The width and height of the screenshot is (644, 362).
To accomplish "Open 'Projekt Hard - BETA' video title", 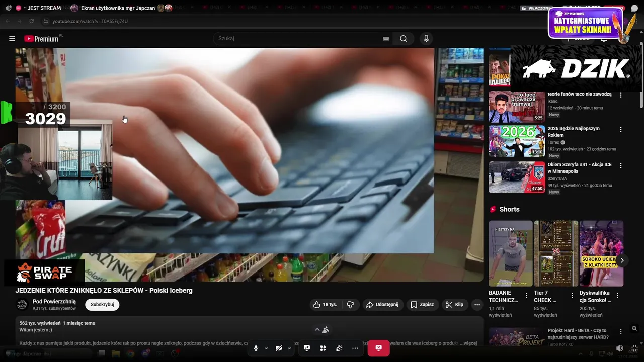I will coord(578,334).
